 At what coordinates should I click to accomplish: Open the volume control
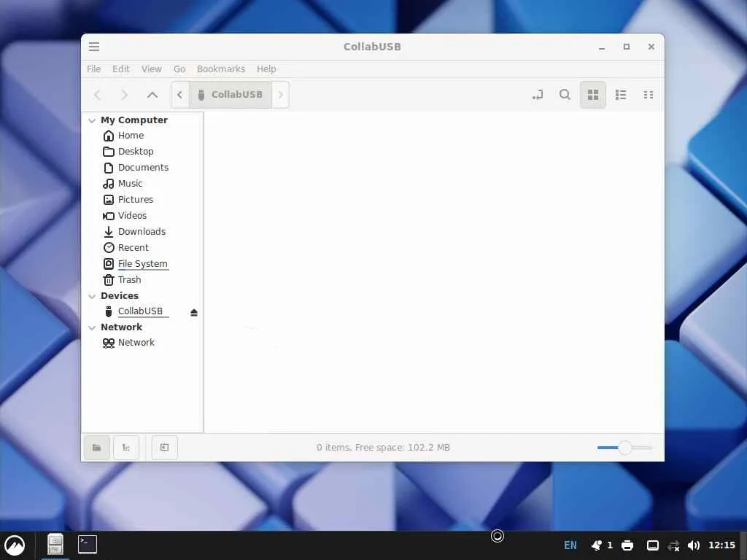point(694,545)
